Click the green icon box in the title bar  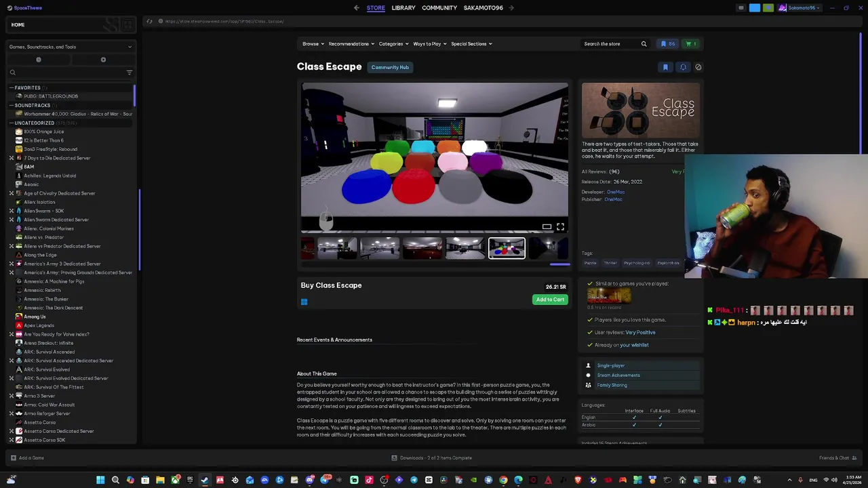[x=768, y=8]
